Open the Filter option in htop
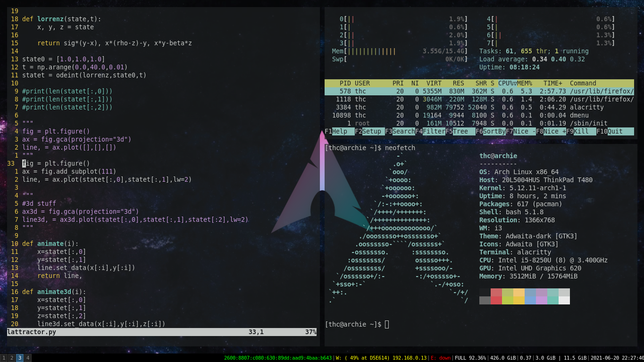Image resolution: width=644 pixels, height=362 pixels. coord(433,131)
